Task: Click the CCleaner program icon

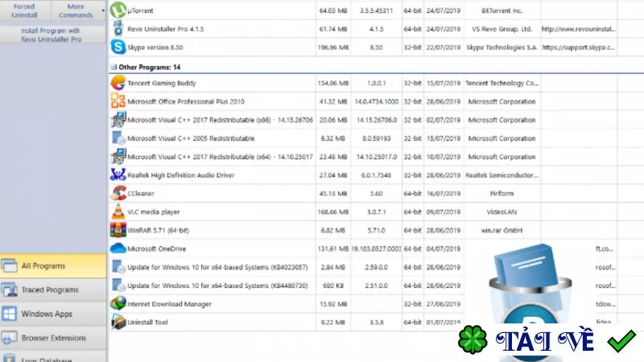Action: click(118, 193)
